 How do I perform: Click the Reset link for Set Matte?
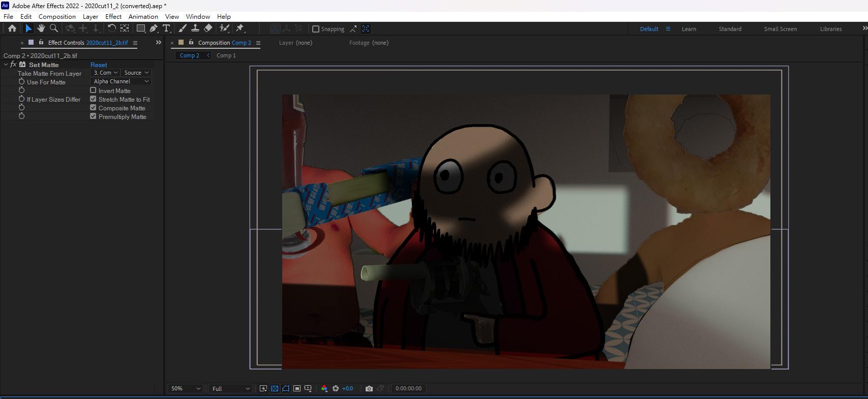[99, 65]
